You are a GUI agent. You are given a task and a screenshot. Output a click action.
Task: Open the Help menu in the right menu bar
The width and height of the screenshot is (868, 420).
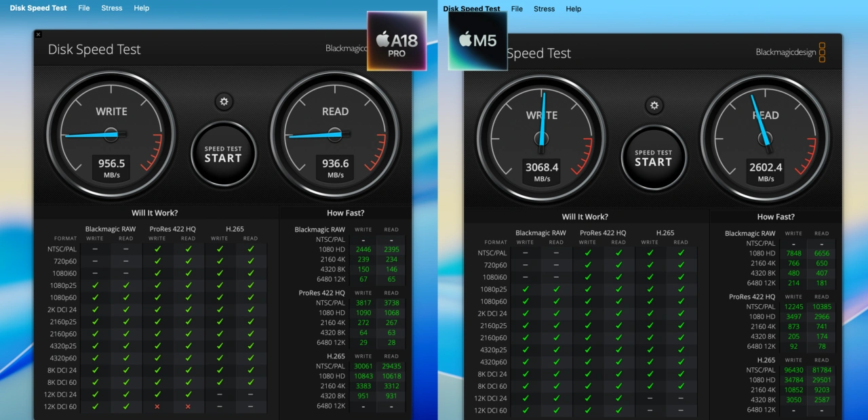pyautogui.click(x=574, y=9)
